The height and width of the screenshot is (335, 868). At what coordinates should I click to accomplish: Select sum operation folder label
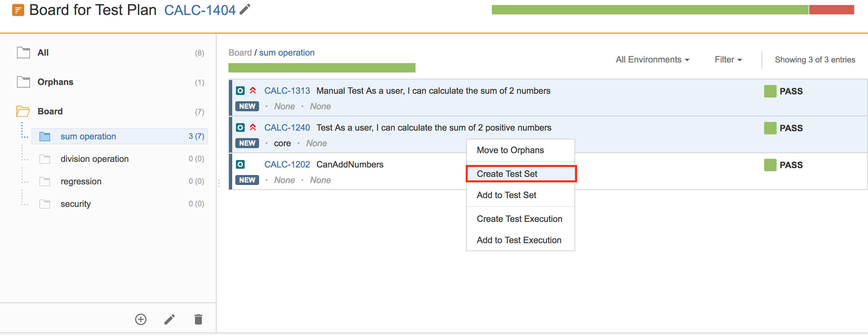click(x=88, y=136)
